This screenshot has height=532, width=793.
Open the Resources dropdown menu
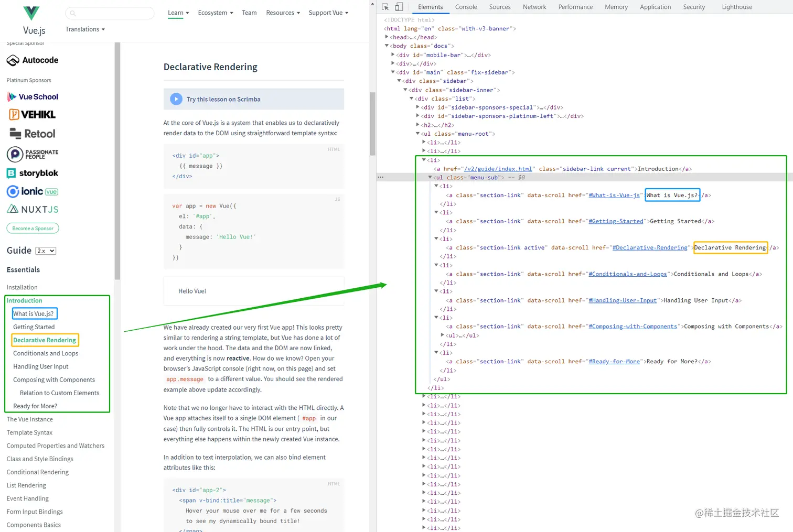click(283, 13)
